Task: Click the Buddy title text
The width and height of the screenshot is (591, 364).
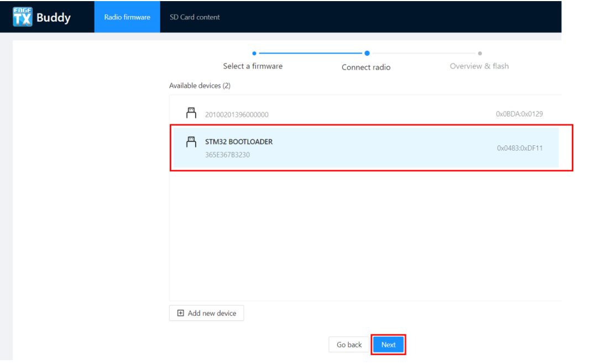Action: click(x=54, y=18)
